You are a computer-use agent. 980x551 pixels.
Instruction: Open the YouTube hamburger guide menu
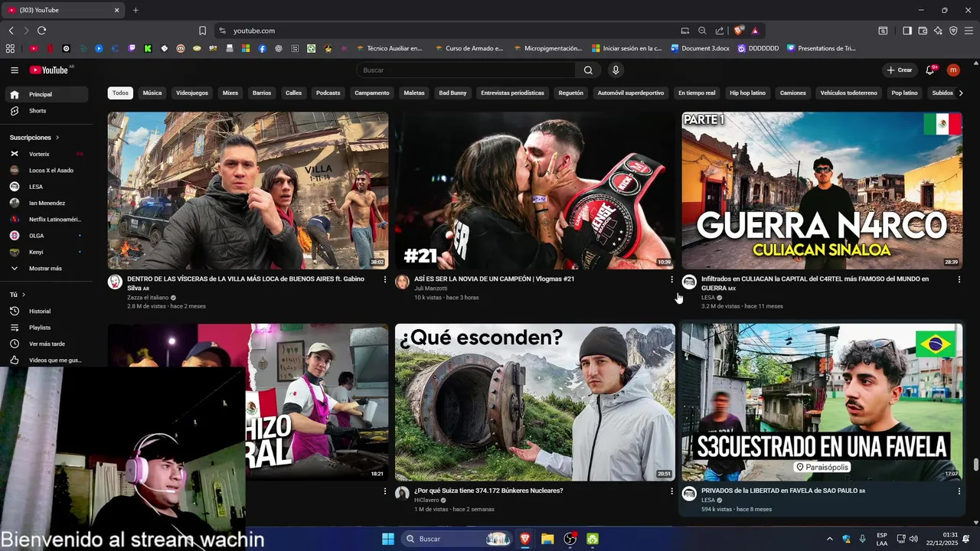tap(15, 70)
